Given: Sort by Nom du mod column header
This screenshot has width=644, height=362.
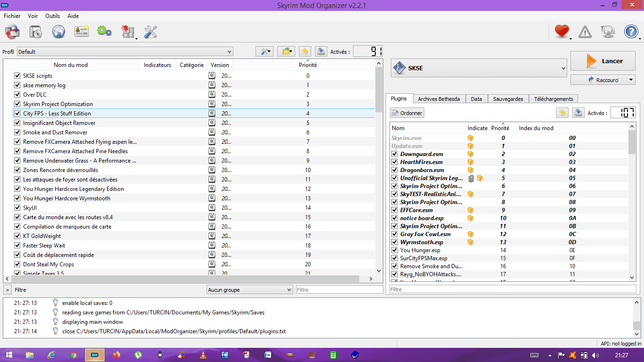Looking at the screenshot, I should (x=71, y=65).
